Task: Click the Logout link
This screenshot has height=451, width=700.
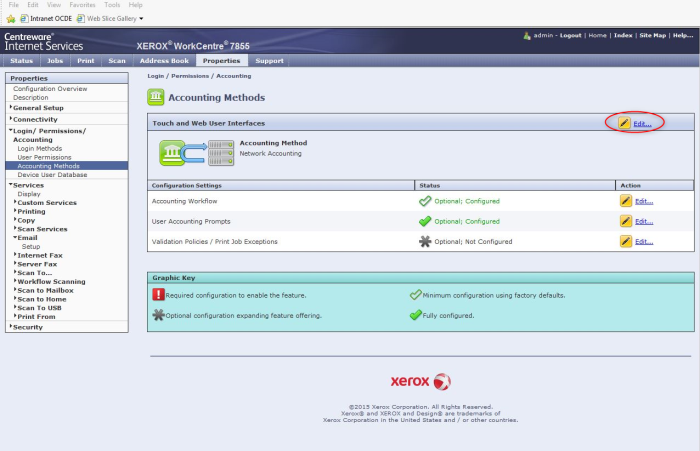Action: click(x=570, y=35)
